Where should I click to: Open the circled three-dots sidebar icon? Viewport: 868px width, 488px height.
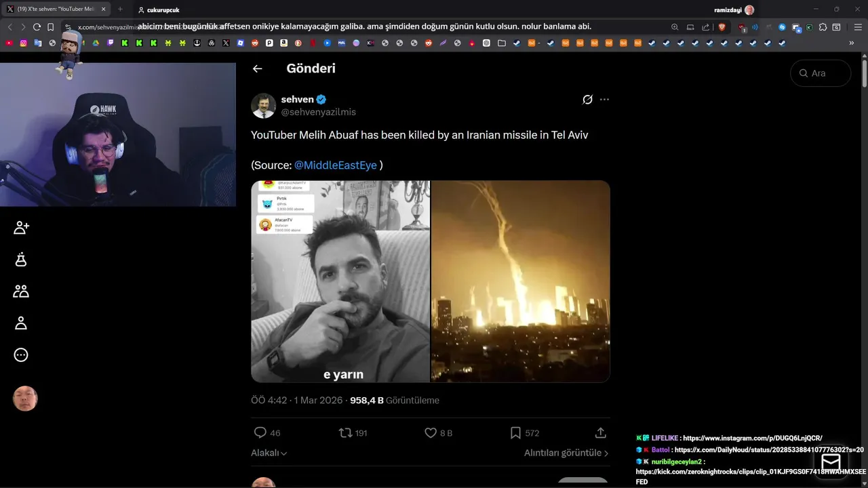click(x=21, y=355)
